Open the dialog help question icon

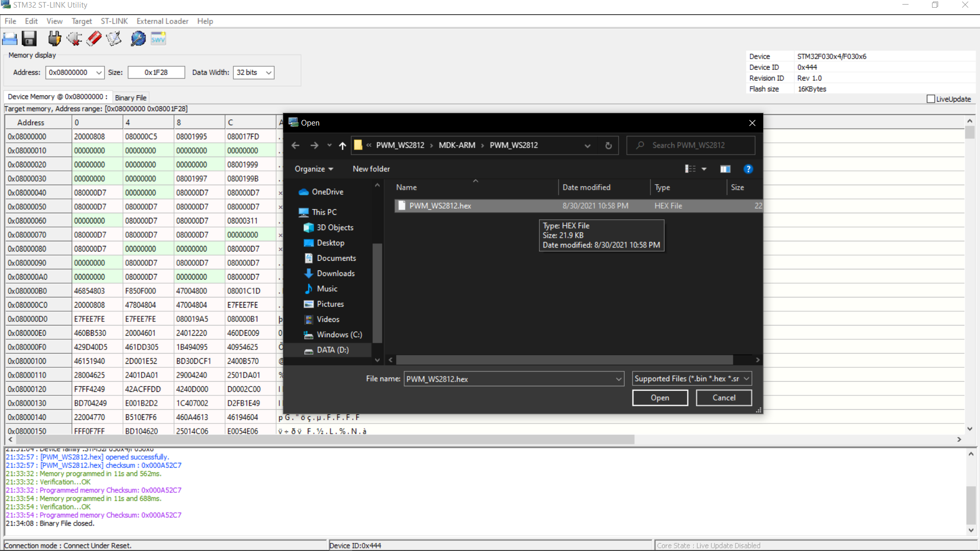point(748,169)
